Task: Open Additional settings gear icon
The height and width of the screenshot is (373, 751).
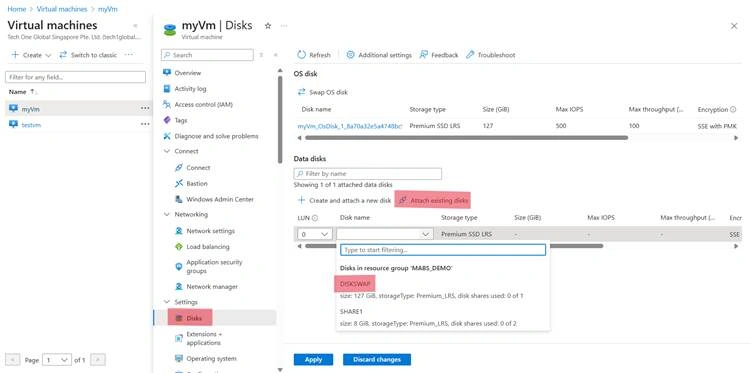Action: tap(350, 55)
